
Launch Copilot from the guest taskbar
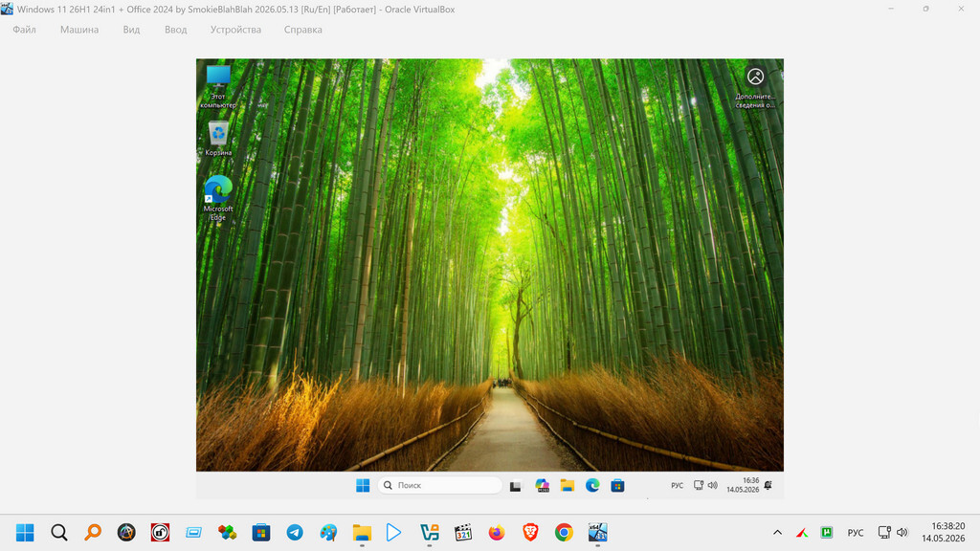tap(542, 485)
